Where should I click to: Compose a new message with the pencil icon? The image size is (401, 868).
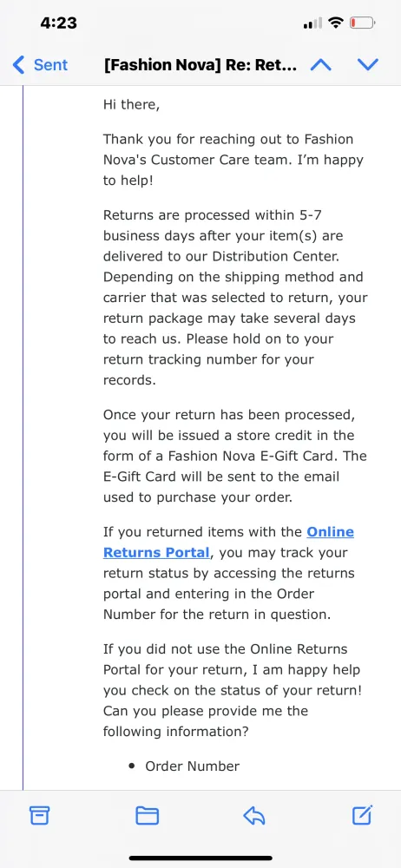[362, 815]
